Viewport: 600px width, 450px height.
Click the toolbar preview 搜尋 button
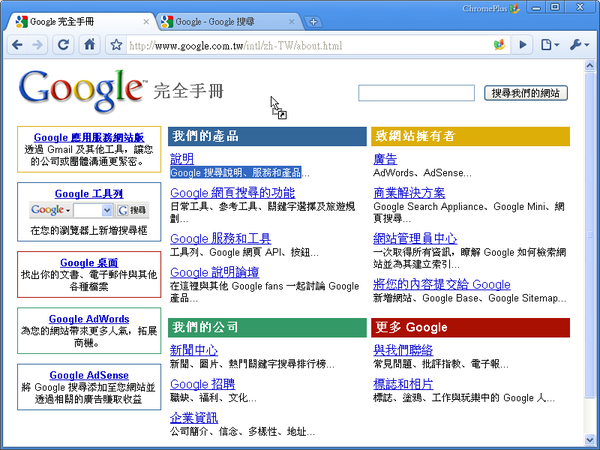coord(132,210)
